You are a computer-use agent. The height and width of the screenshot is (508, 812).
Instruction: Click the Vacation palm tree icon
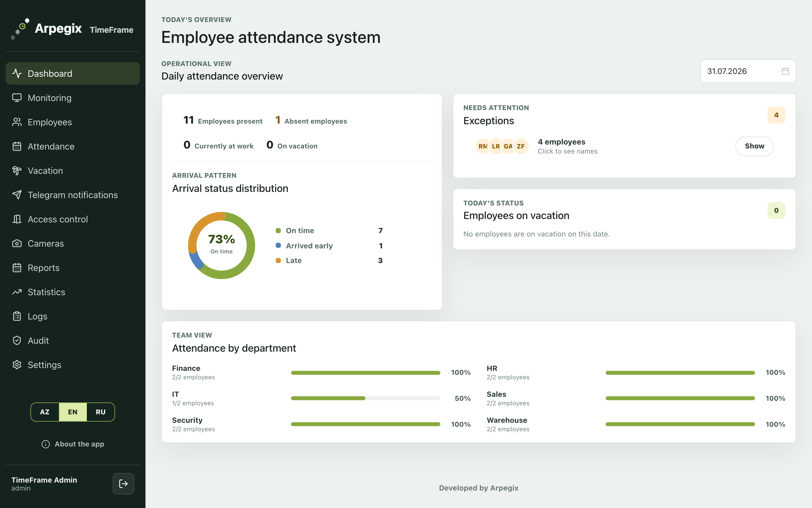click(x=17, y=171)
